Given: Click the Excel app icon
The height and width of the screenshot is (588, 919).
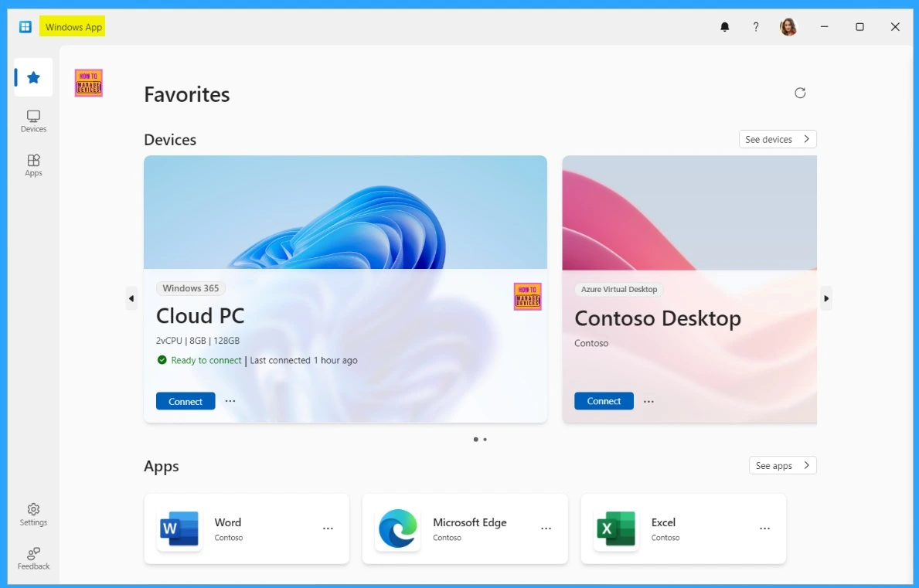Looking at the screenshot, I should click(x=616, y=529).
